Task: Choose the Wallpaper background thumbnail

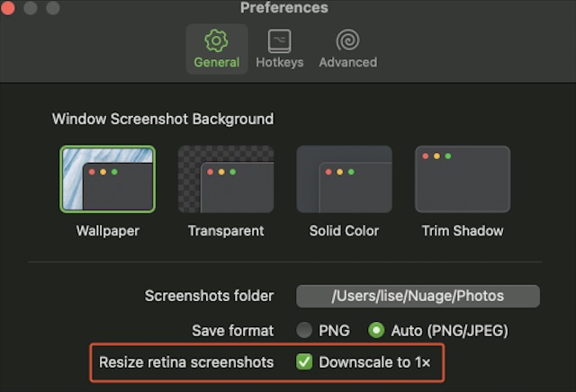Action: click(107, 179)
